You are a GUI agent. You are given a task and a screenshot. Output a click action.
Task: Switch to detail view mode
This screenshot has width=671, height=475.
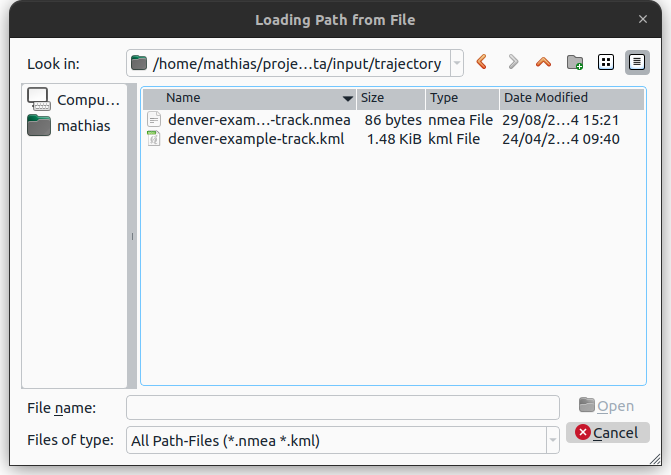[x=635, y=63]
